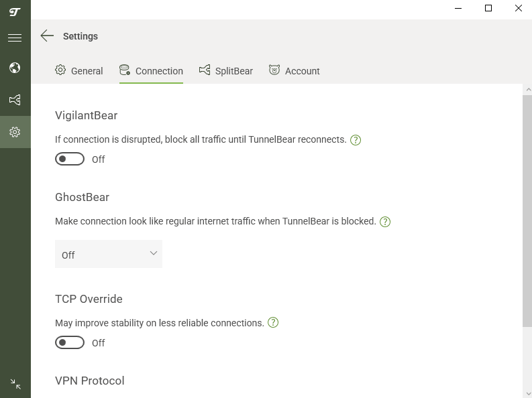532x398 pixels.
Task: Open SplitBear from the sidebar icon
Action: 15,100
